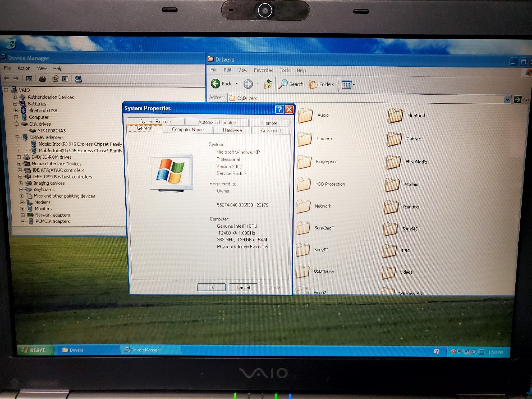This screenshot has height=399, width=532.
Task: Open the Video1 folder
Action: [x=397, y=272]
